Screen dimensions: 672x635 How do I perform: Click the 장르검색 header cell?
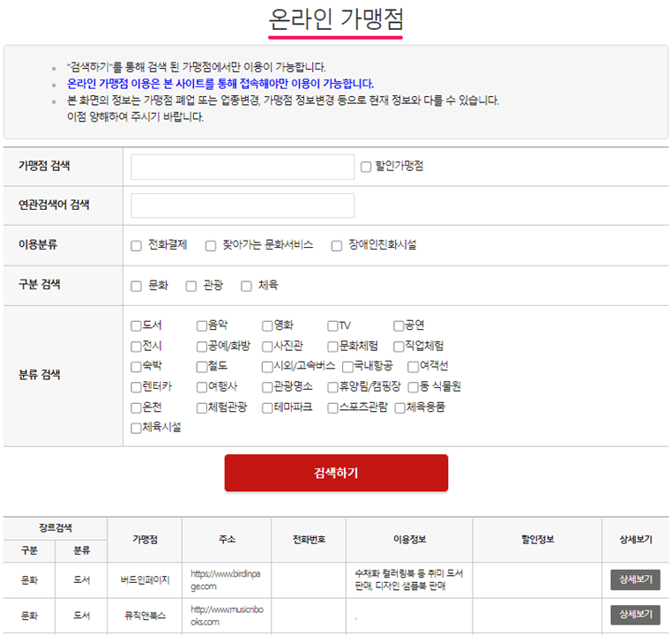(56, 528)
